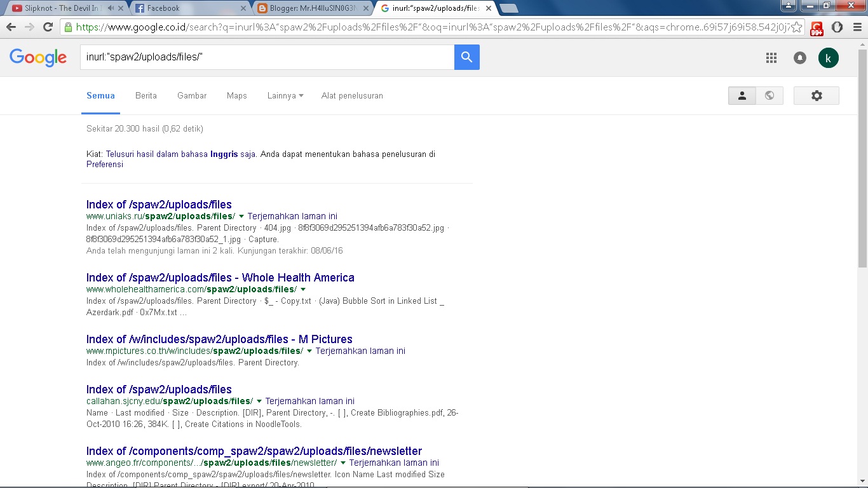Open Alat penelusuran search tools
The height and width of the screenshot is (488, 868).
pos(352,96)
